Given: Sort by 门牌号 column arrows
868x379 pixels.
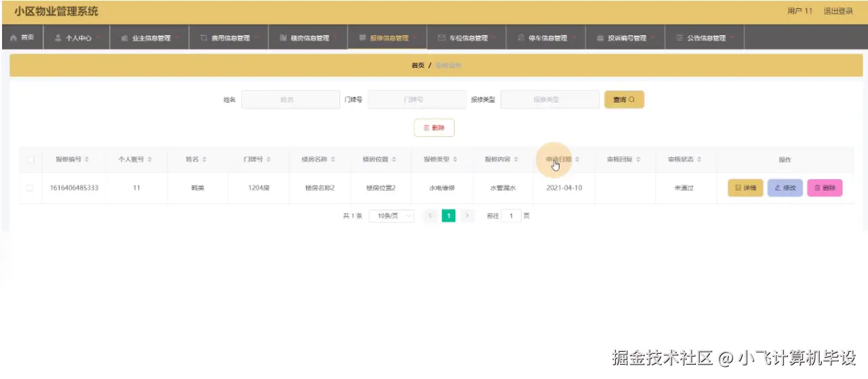Looking at the screenshot, I should (x=268, y=160).
